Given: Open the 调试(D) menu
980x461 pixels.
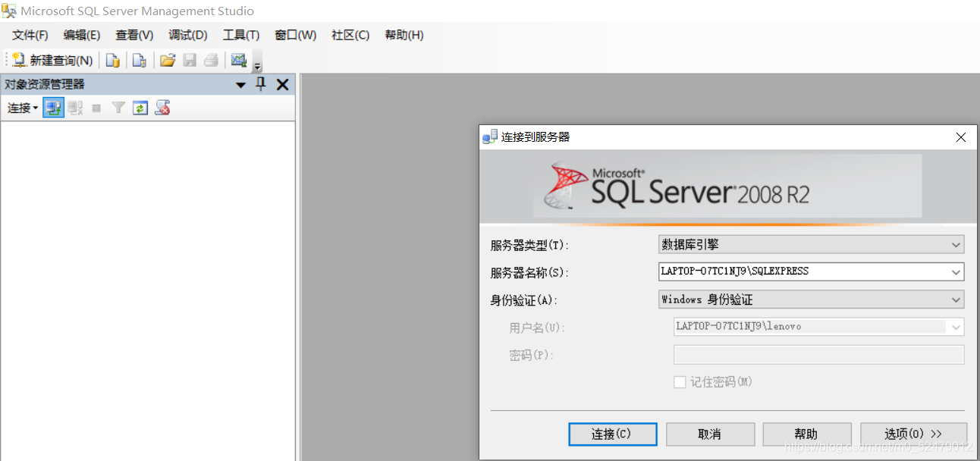Looking at the screenshot, I should [x=188, y=35].
